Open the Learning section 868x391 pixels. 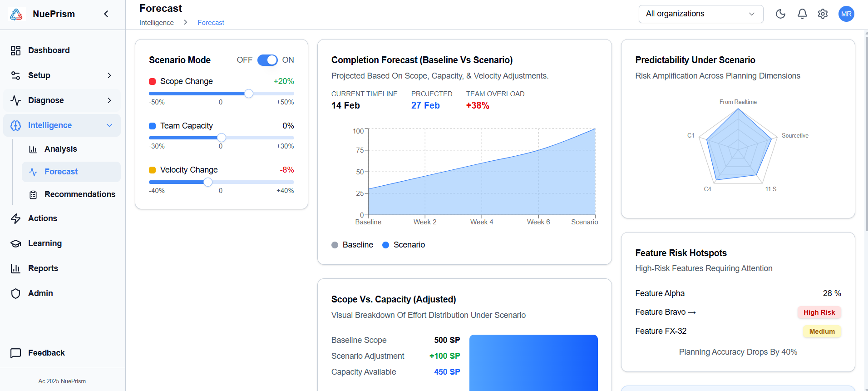coord(62,243)
